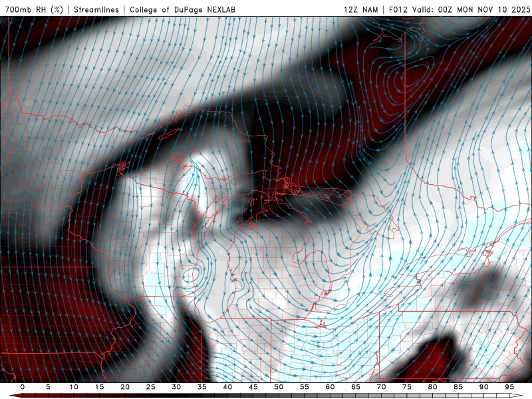Image resolution: width=532 pixels, height=399 pixels.
Task: Click the colorbar label "95"
Action: 509,387
